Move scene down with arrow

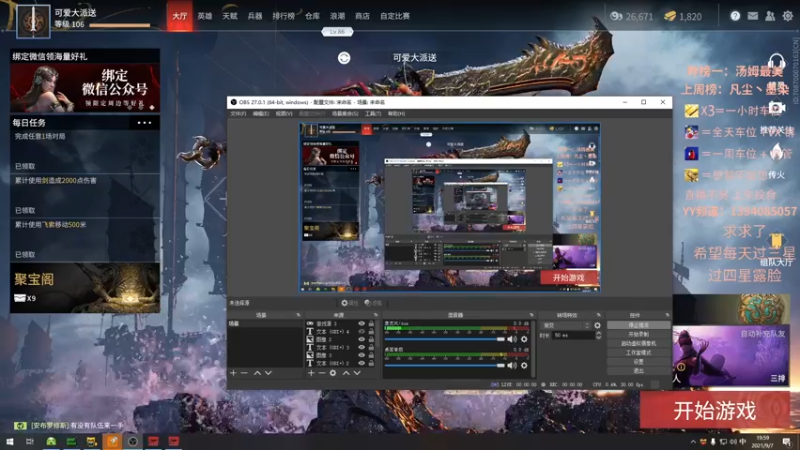coord(268,373)
